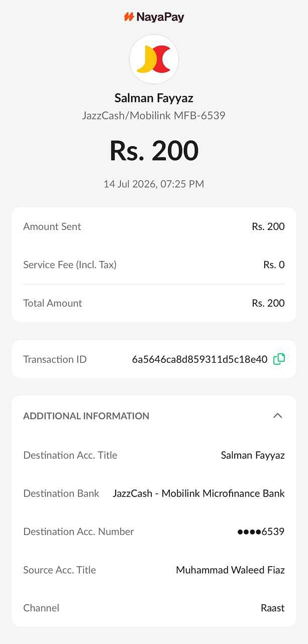Viewport: 308px width, 644px height.
Task: Tap the Destination Acc. Title row
Action: (154, 455)
